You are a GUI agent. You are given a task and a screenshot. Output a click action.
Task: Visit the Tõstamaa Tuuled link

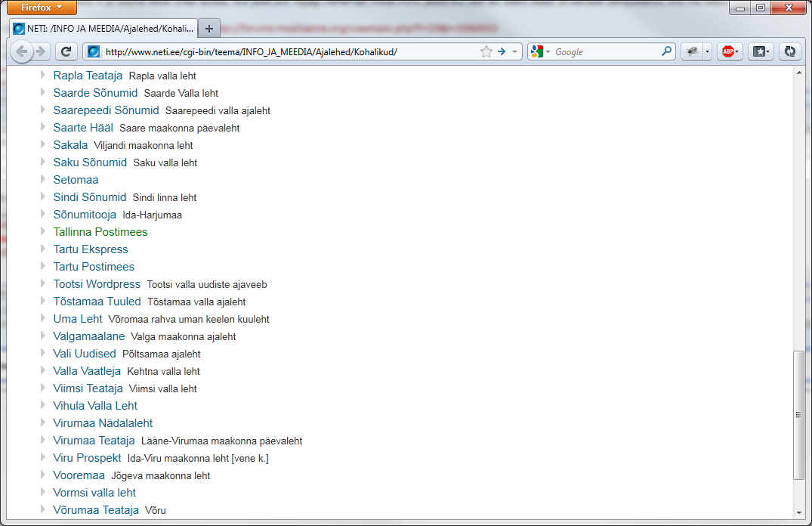coord(97,301)
